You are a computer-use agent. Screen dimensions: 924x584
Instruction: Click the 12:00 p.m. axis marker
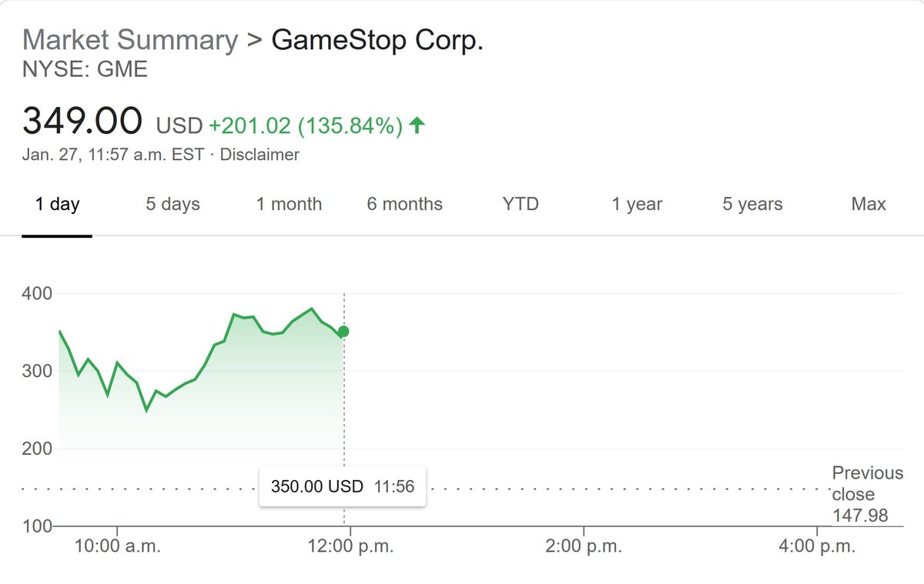pos(351,546)
